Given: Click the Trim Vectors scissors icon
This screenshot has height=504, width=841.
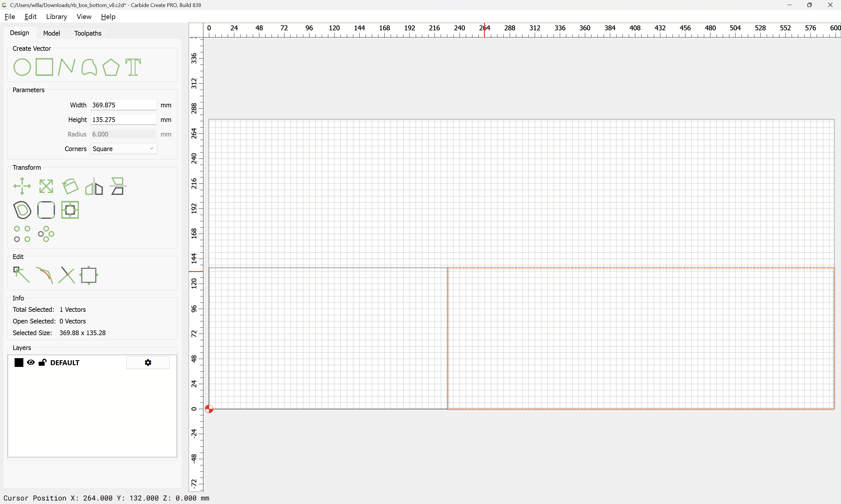Looking at the screenshot, I should 67,275.
